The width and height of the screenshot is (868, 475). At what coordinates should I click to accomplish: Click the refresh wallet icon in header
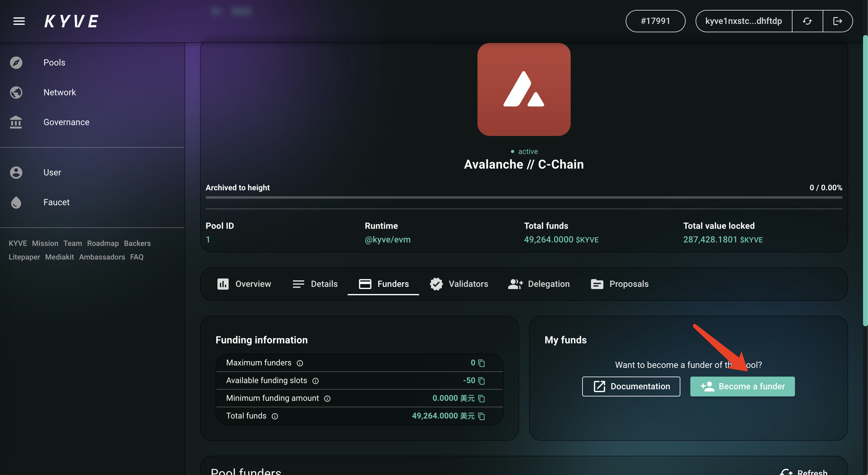[807, 21]
